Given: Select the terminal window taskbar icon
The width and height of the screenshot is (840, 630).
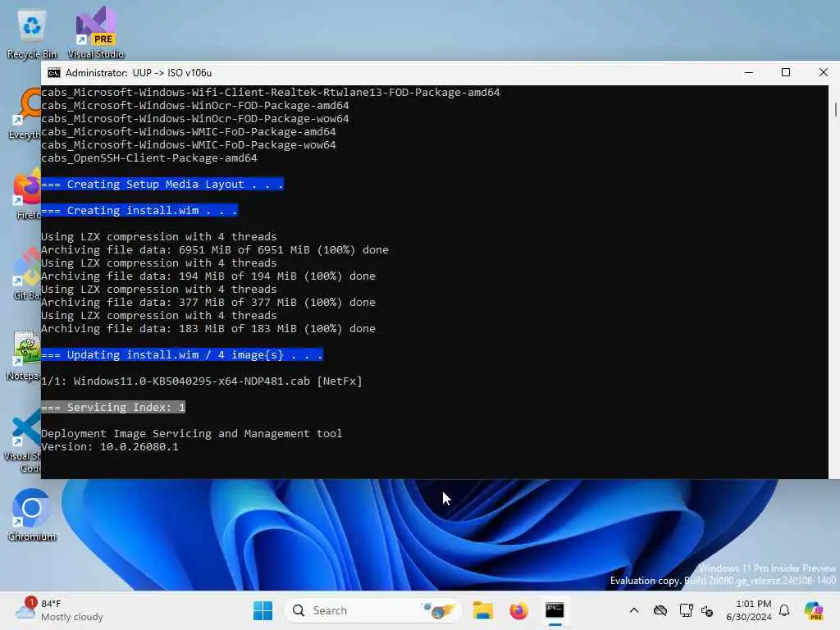Looking at the screenshot, I should click(x=555, y=610).
